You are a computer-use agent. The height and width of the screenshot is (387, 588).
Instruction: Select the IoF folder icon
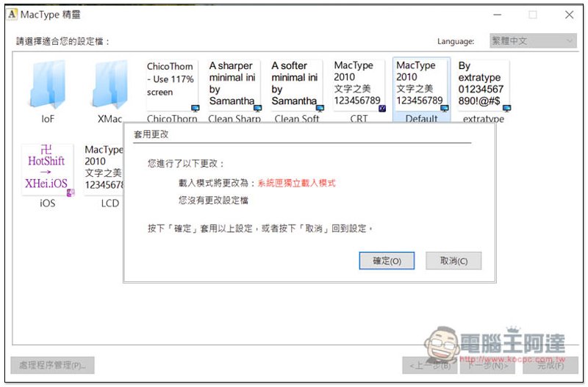(47, 84)
